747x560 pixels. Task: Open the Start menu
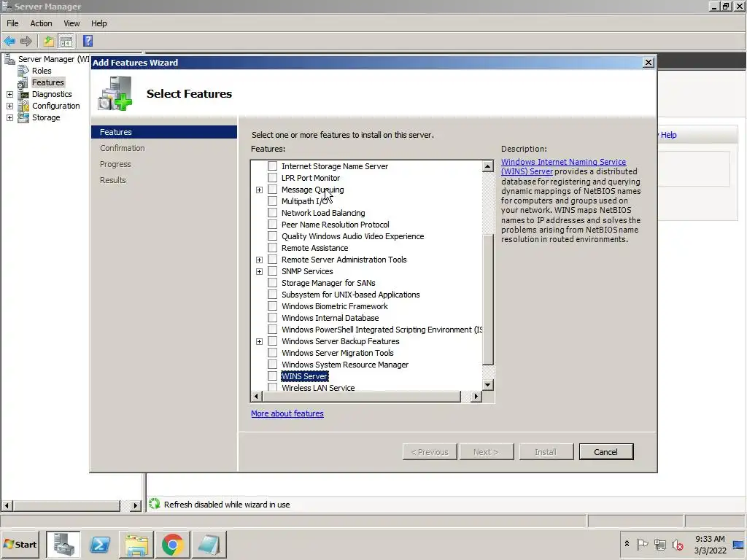(20, 544)
